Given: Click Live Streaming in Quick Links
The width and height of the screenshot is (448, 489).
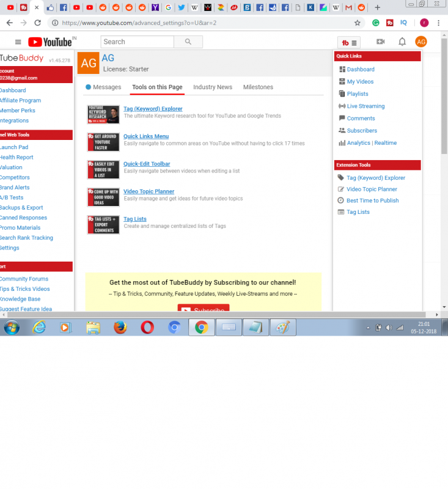Looking at the screenshot, I should tap(365, 106).
